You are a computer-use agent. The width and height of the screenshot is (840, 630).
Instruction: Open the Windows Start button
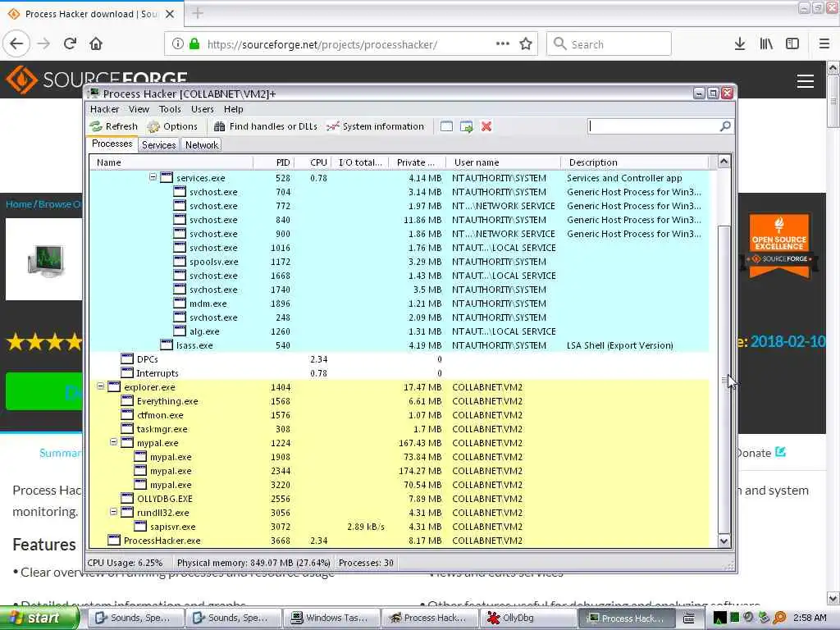point(39,619)
